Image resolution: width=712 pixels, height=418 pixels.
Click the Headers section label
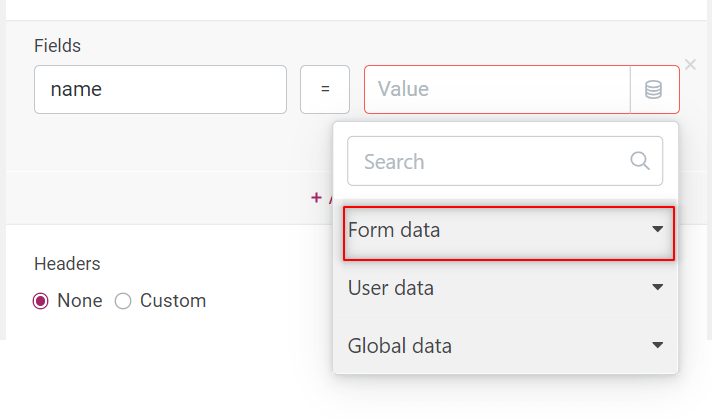(x=67, y=263)
